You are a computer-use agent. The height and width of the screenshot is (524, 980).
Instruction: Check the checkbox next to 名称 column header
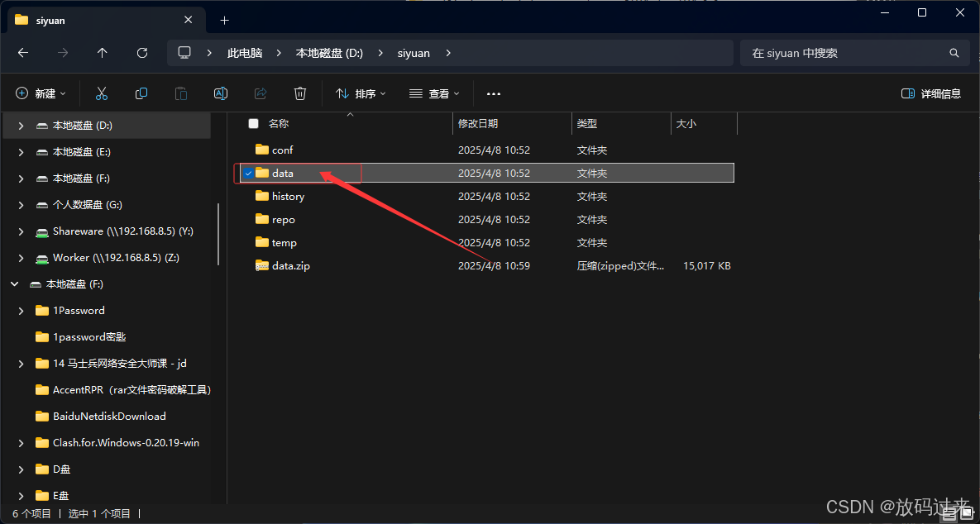point(253,122)
